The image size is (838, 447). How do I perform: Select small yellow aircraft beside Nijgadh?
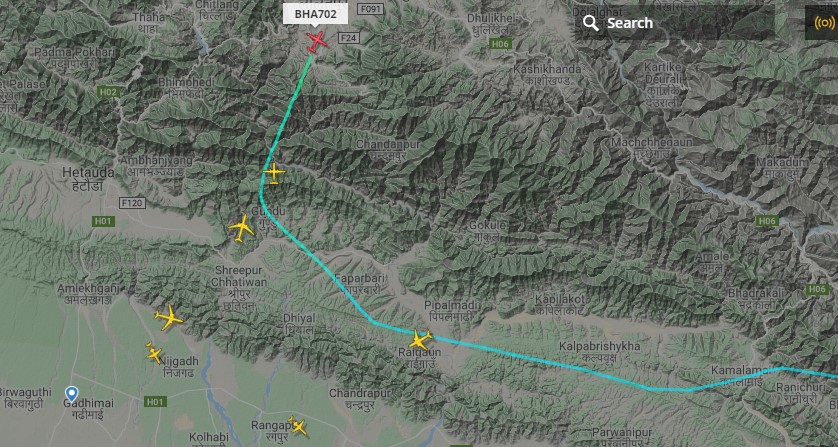tap(154, 353)
